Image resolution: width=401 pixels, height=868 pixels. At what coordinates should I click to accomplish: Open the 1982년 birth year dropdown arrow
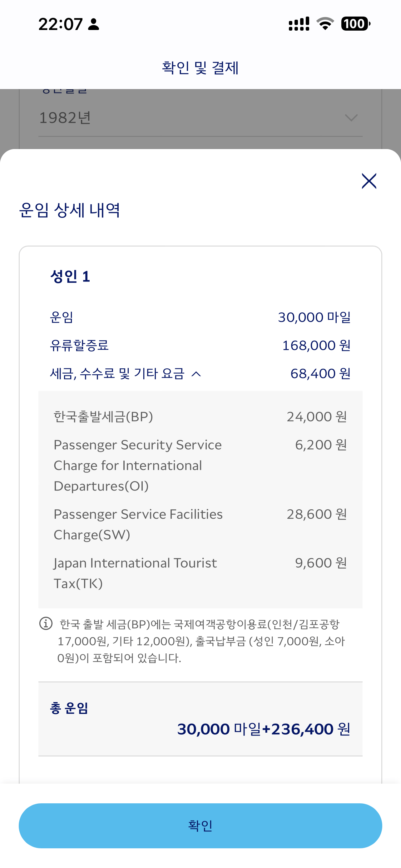[x=351, y=118]
